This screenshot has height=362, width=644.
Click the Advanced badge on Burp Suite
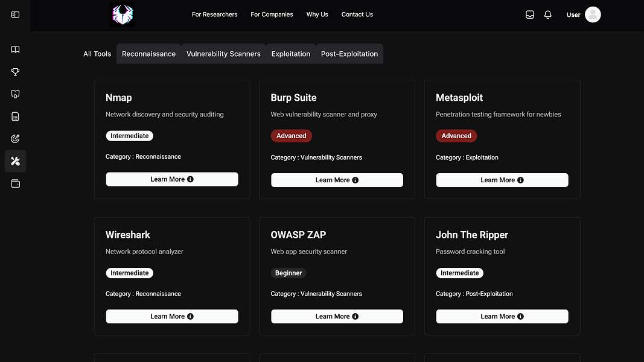click(x=291, y=136)
